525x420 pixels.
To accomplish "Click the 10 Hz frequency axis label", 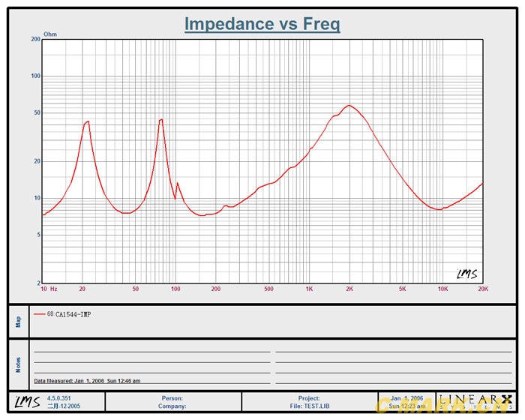I will [49, 289].
